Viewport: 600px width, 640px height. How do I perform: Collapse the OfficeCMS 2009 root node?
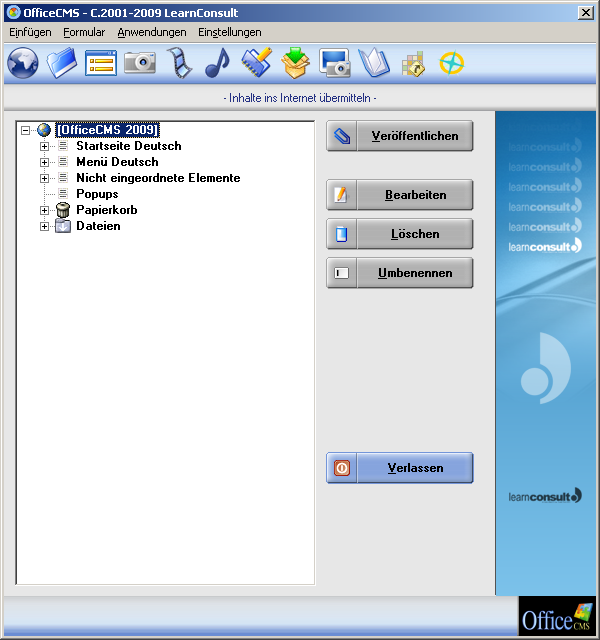pos(25,130)
